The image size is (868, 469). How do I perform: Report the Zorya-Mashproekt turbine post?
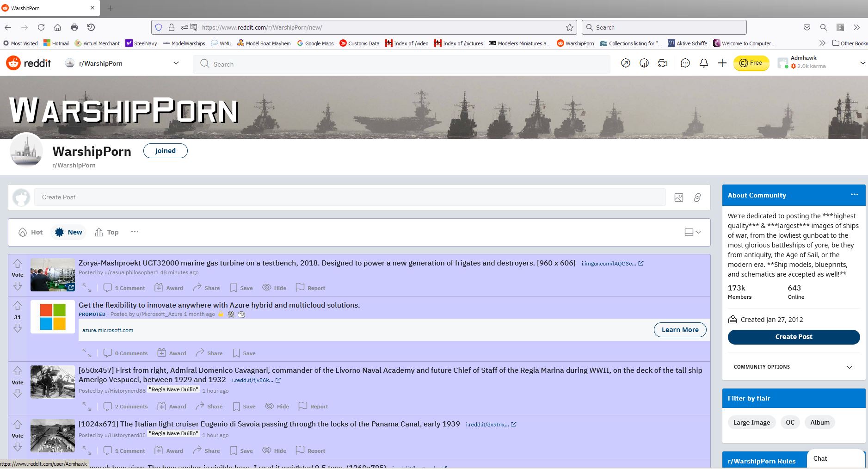(310, 288)
